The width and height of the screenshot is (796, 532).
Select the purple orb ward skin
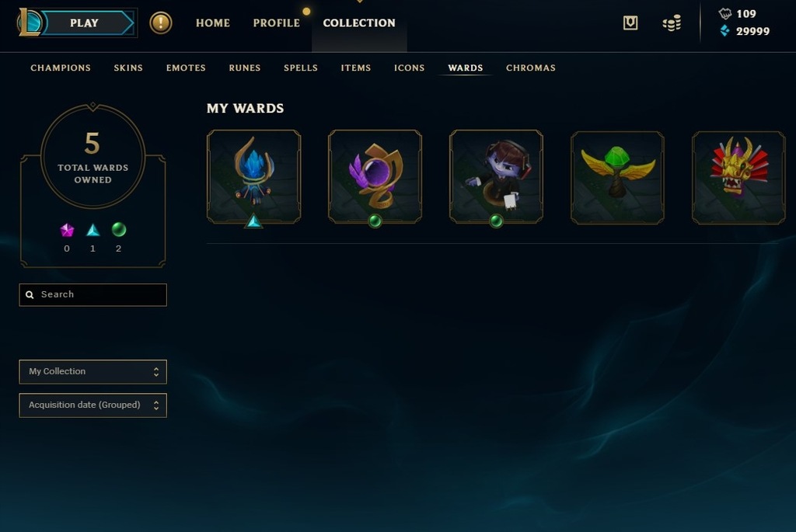[x=375, y=176]
